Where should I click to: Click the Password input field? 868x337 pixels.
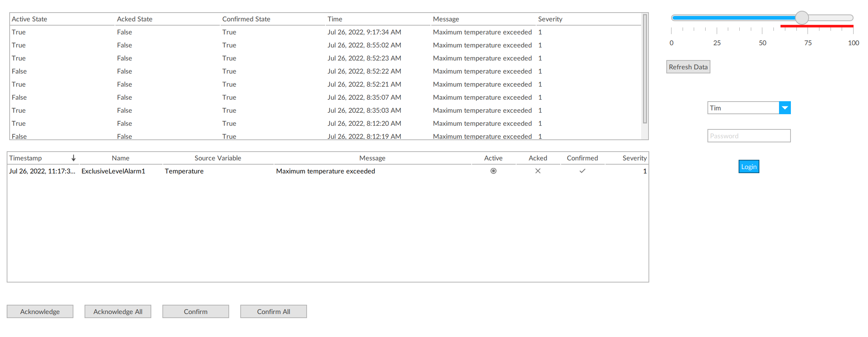749,136
